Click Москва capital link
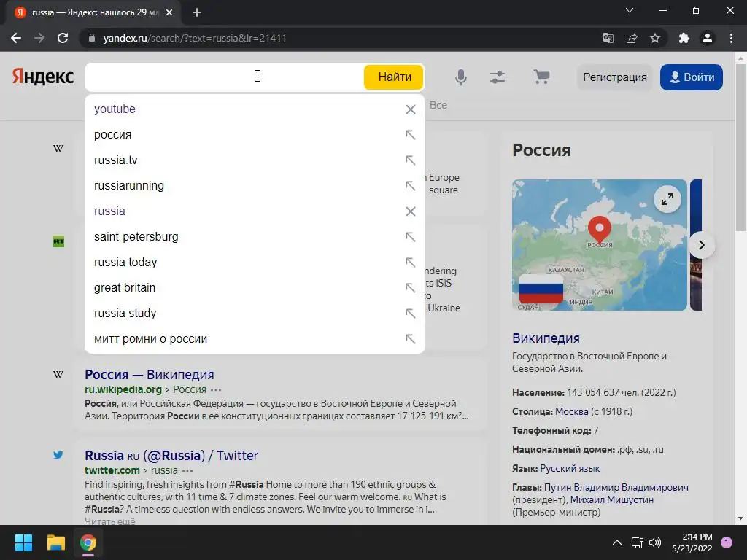Viewport: 747px width, 560px height. (x=572, y=411)
